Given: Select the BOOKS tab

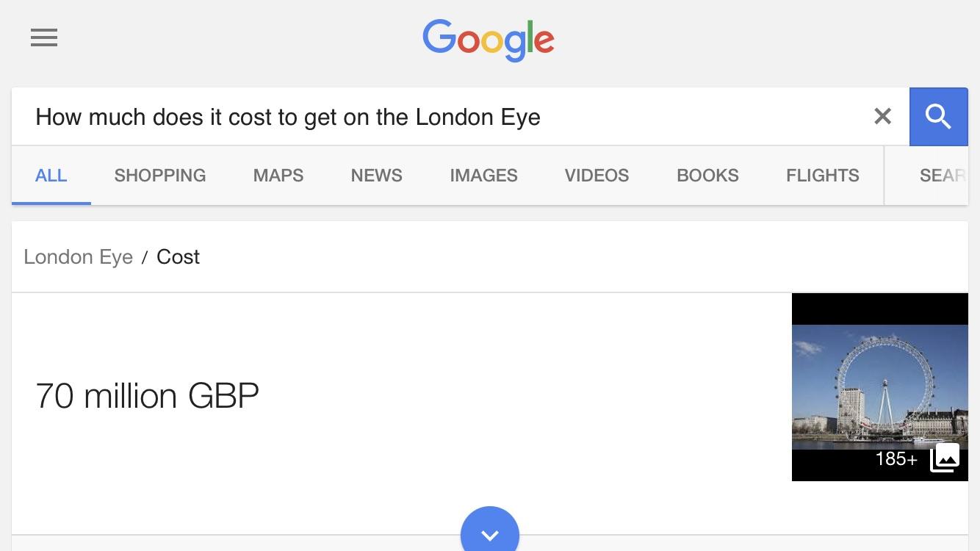Looking at the screenshot, I should (708, 176).
